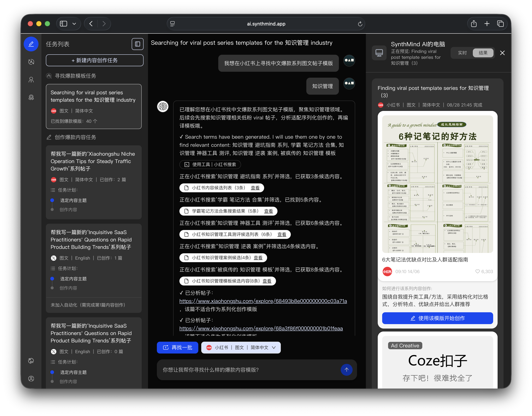Open the browser sidebar dropdown chevron
532x416 pixels.
pos(74,24)
